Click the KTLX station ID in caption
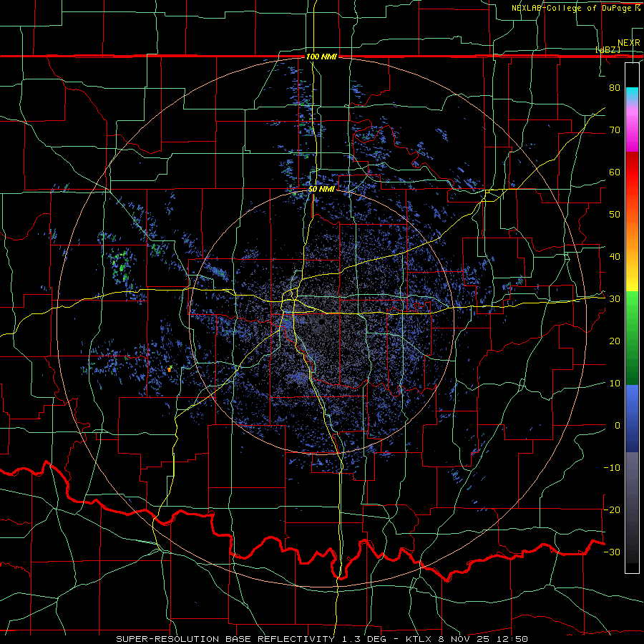 click(418, 639)
